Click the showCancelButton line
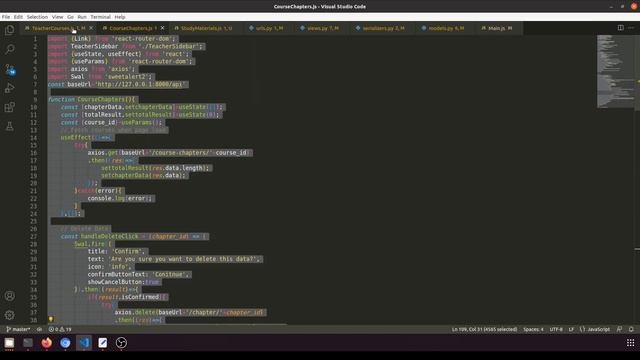 [124, 282]
